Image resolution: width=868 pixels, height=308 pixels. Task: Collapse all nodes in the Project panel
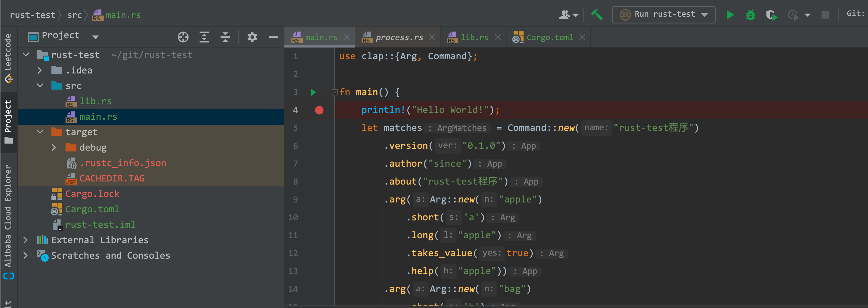click(x=225, y=37)
